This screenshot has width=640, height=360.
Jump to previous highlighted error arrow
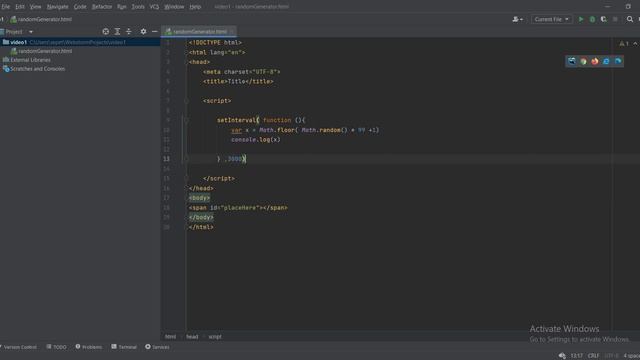coord(636,44)
